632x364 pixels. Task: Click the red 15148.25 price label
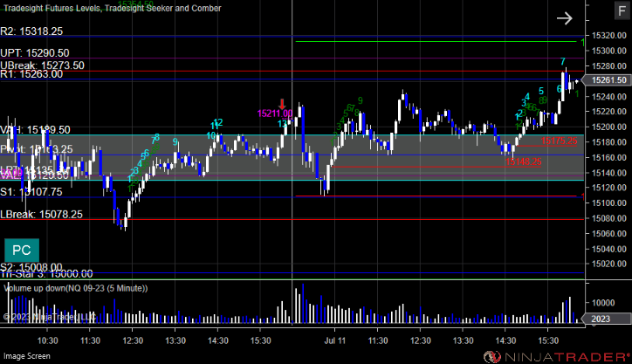[x=523, y=161]
